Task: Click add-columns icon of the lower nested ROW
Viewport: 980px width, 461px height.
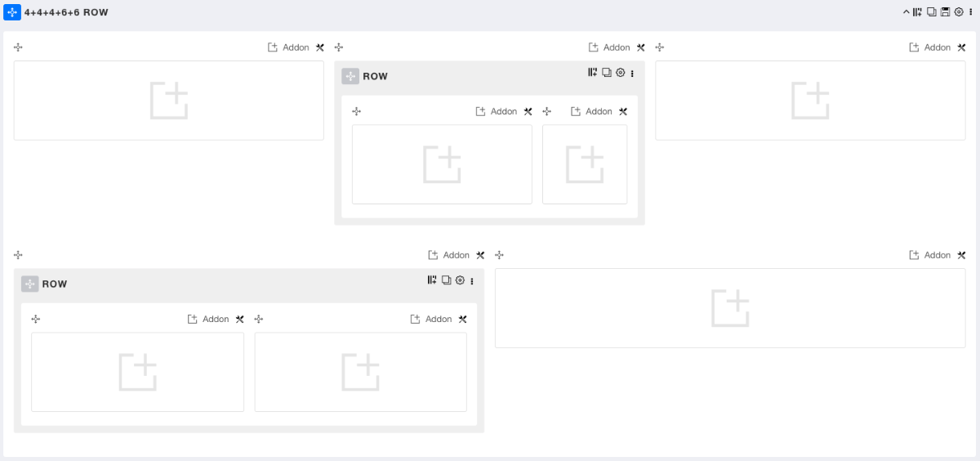Action: [x=432, y=280]
